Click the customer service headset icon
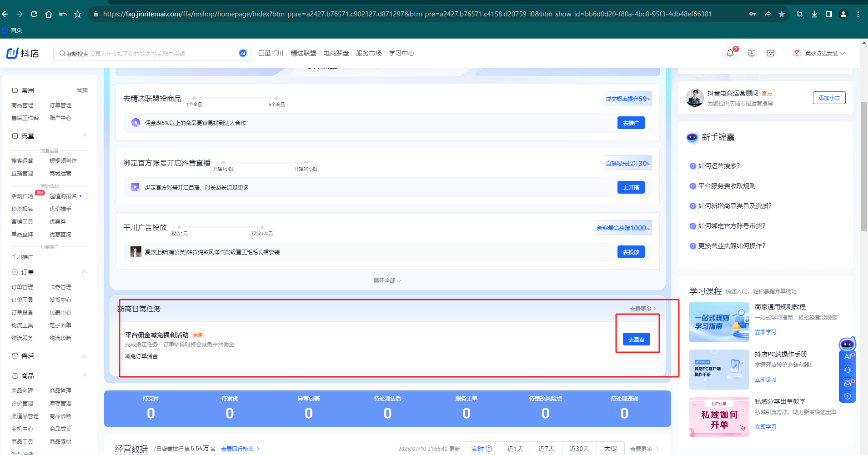Image resolution: width=868 pixels, height=455 pixels. tap(848, 370)
